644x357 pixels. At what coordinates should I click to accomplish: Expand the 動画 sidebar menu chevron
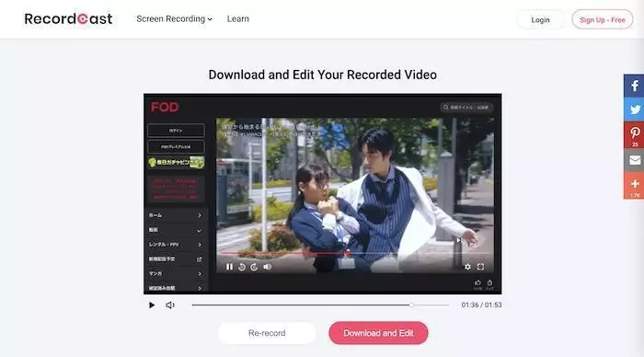coord(200,230)
